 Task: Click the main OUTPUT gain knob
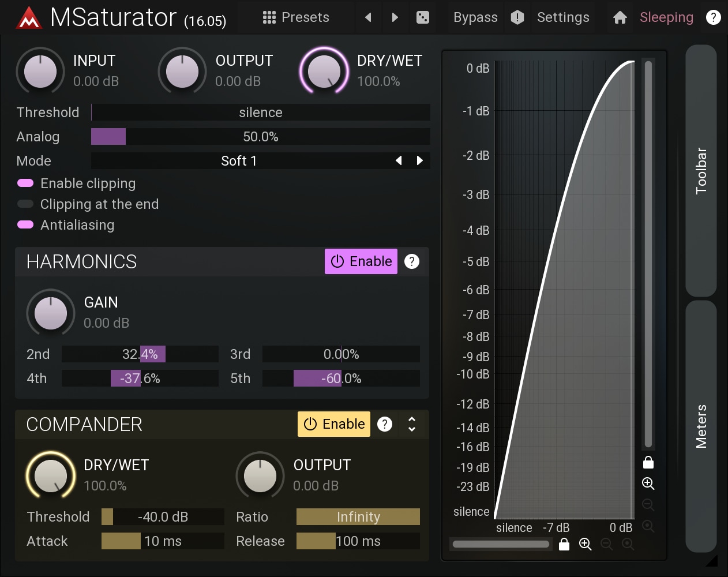[182, 72]
